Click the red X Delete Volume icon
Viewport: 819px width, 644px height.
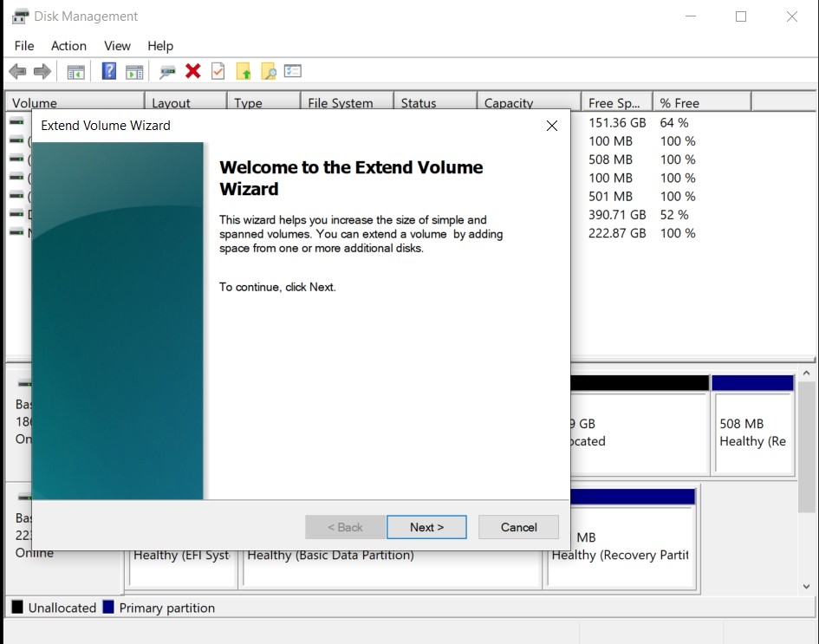click(x=192, y=70)
